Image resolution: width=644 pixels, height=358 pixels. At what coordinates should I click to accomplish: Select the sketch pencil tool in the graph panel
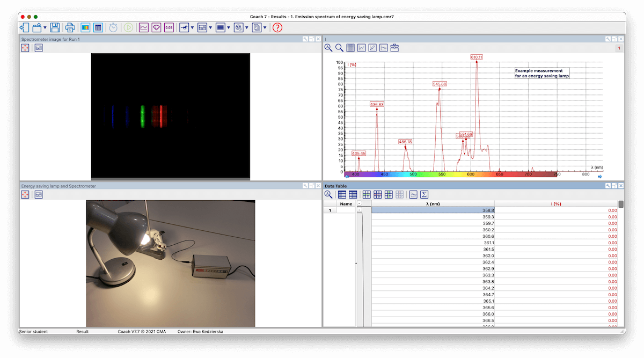[371, 48]
